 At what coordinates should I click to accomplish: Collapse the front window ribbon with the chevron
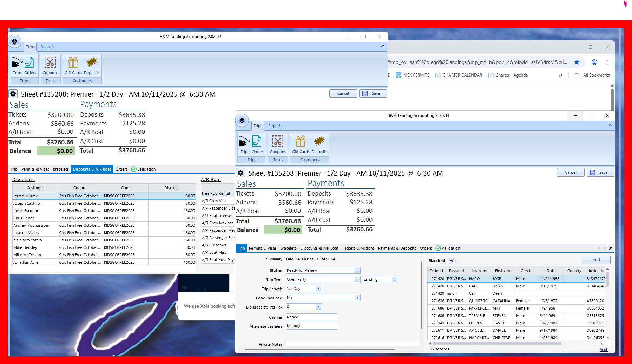pyautogui.click(x=610, y=125)
